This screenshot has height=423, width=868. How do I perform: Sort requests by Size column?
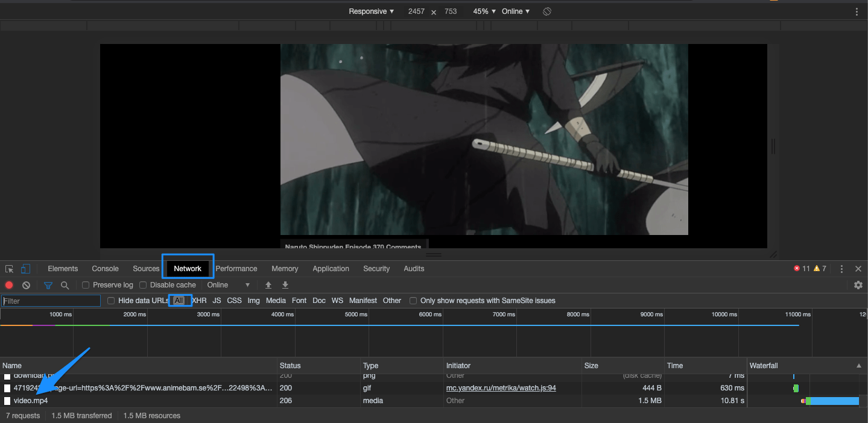point(623,366)
